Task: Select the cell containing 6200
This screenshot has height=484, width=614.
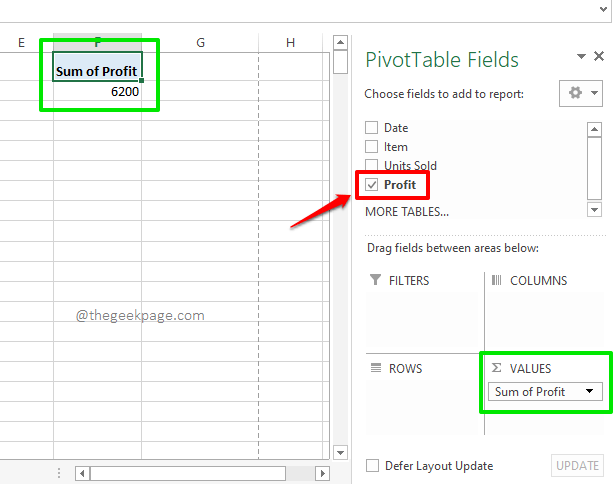Action: pyautogui.click(x=98, y=92)
